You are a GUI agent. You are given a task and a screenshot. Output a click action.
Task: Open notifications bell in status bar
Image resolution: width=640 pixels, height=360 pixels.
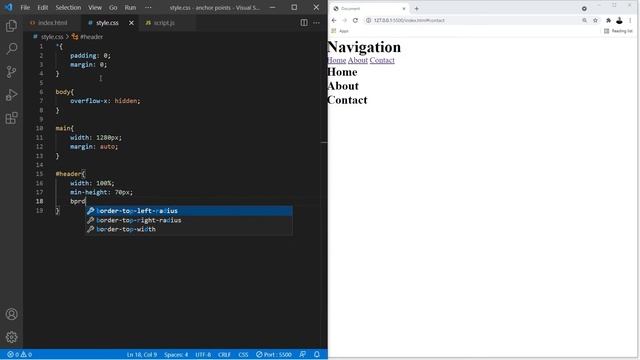(x=317, y=354)
